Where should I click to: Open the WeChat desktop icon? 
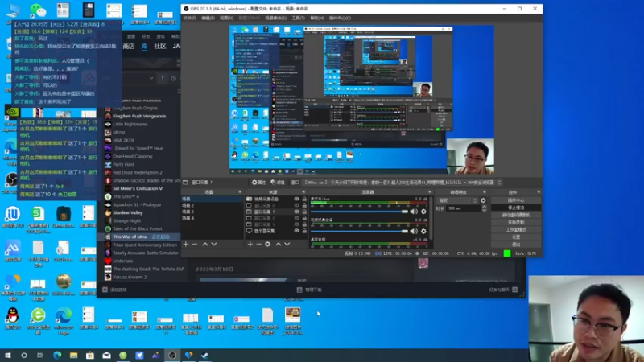click(38, 10)
